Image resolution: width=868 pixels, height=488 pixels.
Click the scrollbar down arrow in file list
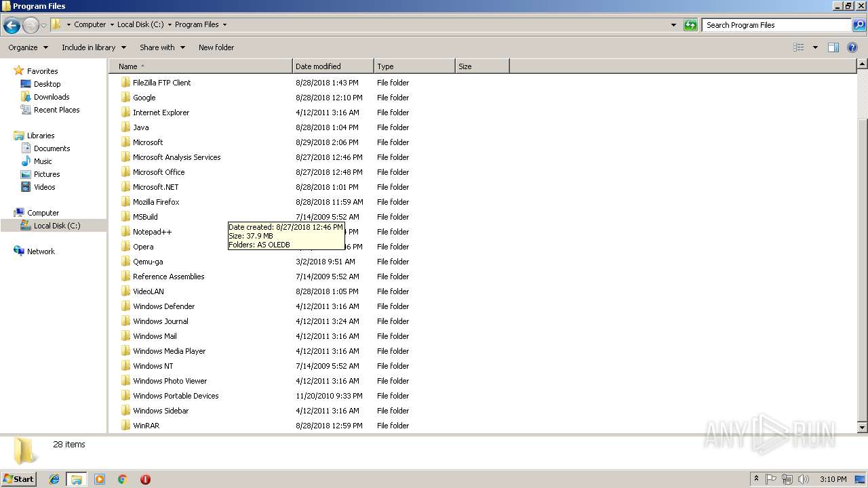863,428
